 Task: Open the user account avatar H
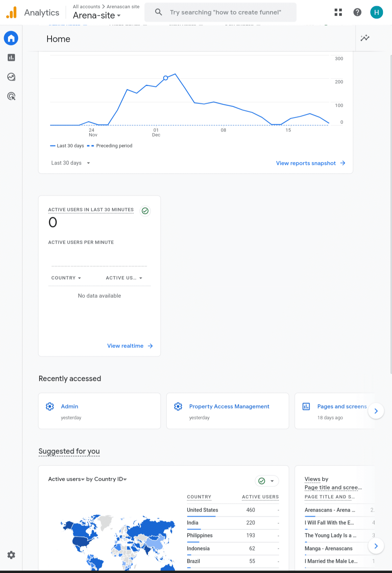pyautogui.click(x=376, y=12)
